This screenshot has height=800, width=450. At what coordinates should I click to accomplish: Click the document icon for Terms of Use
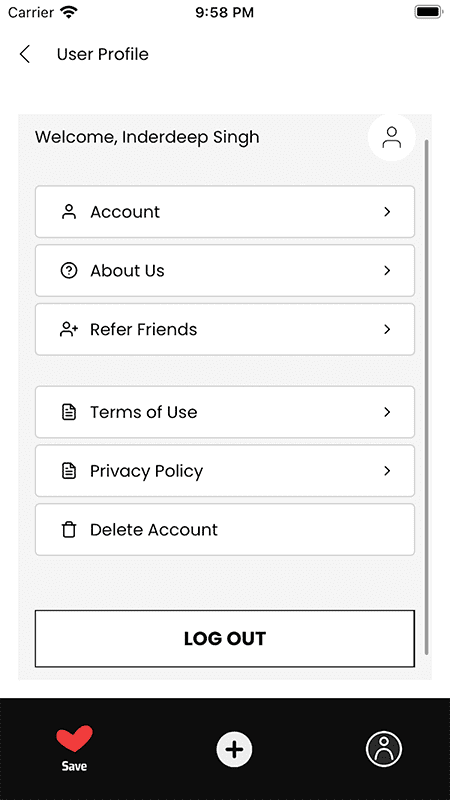point(69,412)
